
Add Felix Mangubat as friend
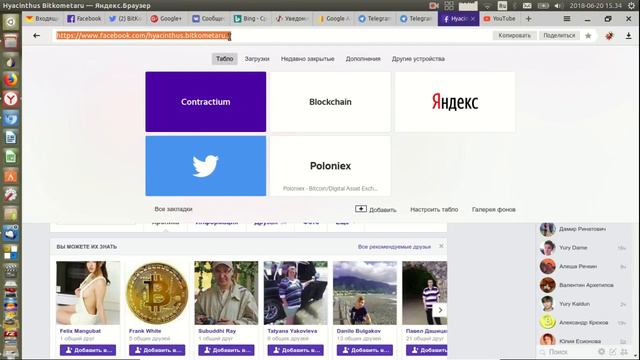pyautogui.click(x=88, y=350)
